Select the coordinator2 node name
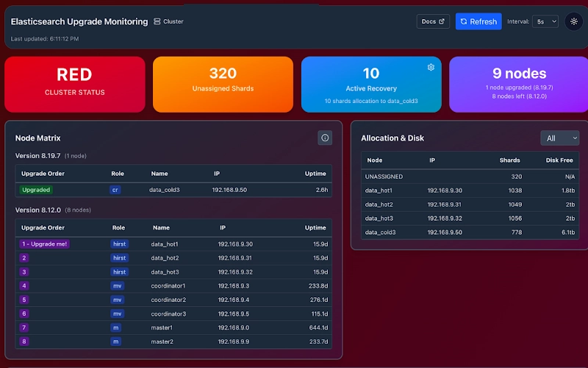Screen dimensions: 588x368 click(x=168, y=300)
